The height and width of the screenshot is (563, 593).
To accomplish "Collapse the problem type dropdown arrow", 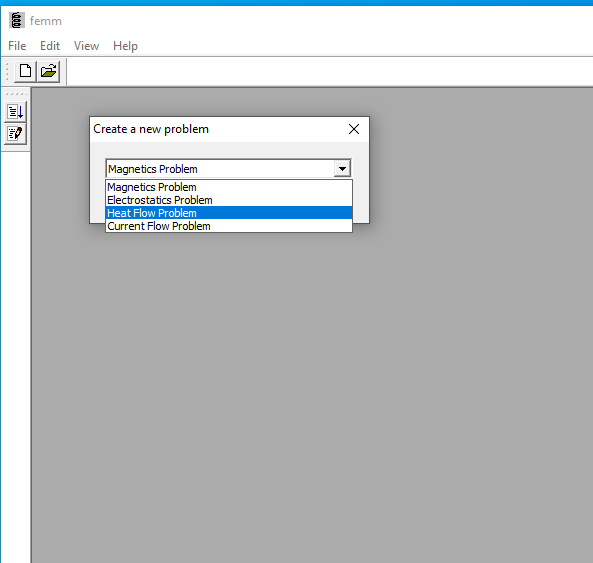I will 342,169.
